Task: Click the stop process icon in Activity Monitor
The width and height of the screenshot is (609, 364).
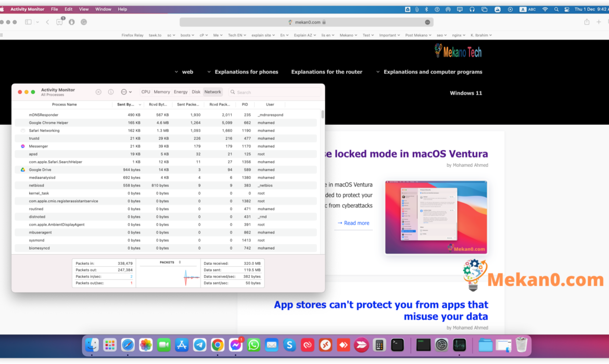Action: pos(99,92)
